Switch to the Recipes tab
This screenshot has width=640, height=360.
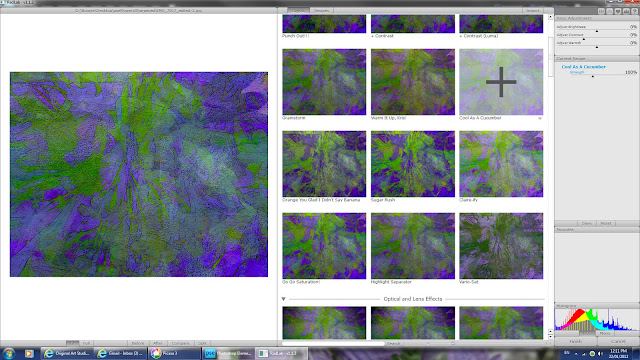point(321,11)
